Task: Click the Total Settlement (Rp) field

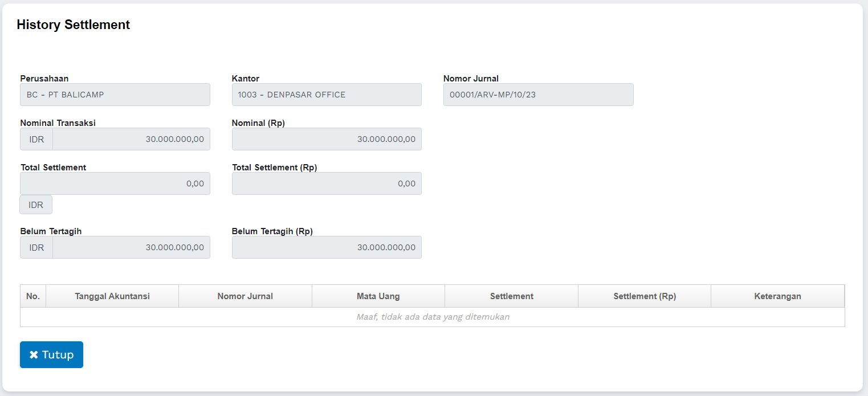Action: [327, 183]
